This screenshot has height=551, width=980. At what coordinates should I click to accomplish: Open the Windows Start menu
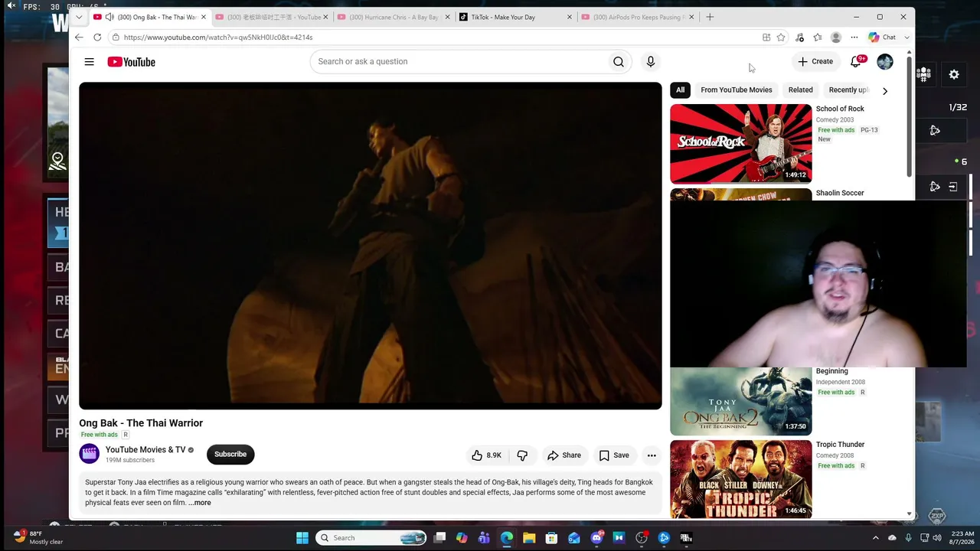tap(302, 538)
